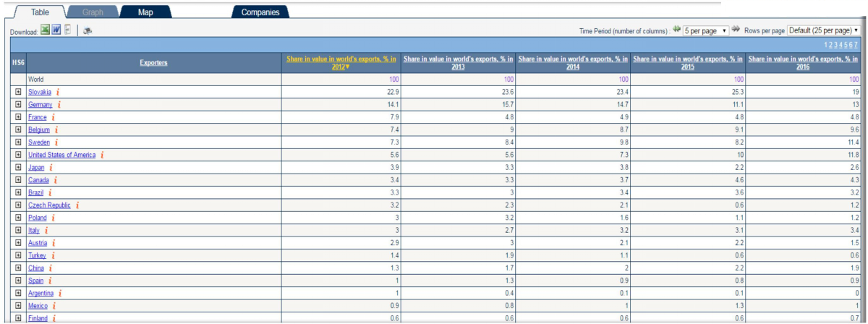
Task: Open the info icon beside Slovakia
Action: tap(58, 92)
